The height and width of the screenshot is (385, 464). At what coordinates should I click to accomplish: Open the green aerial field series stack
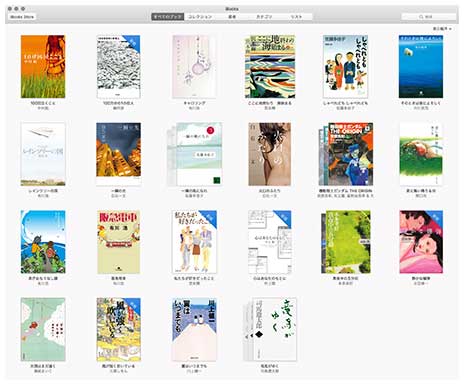click(346, 242)
